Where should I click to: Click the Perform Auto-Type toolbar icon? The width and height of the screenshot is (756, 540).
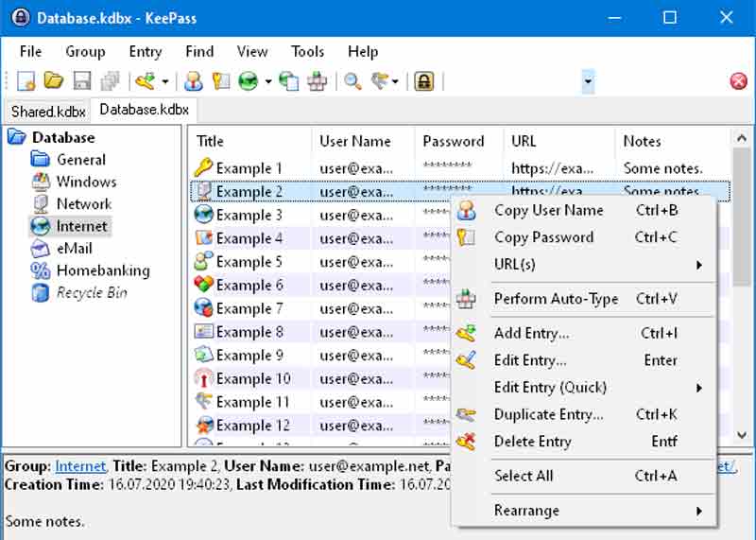coord(318,81)
